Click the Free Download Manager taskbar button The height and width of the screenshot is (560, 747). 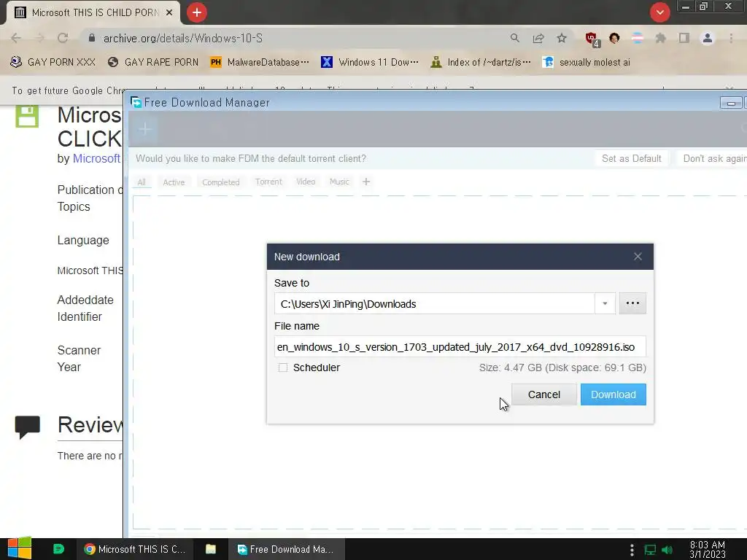pos(286,549)
